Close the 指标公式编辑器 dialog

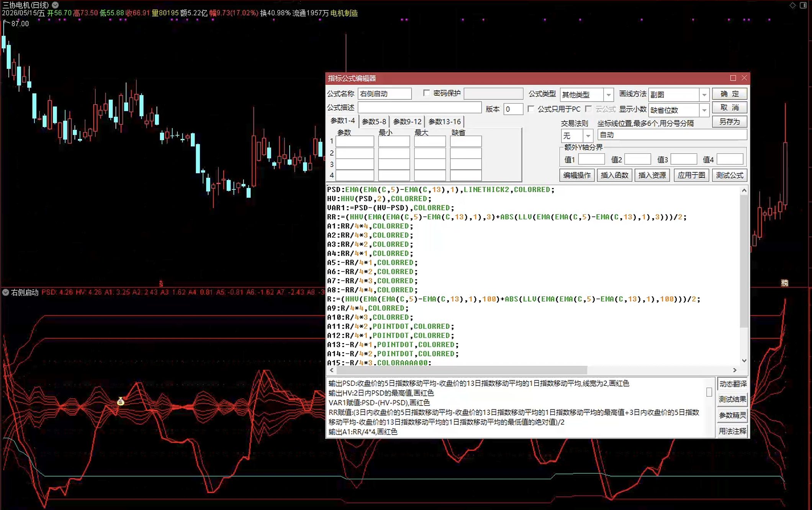[x=744, y=78]
